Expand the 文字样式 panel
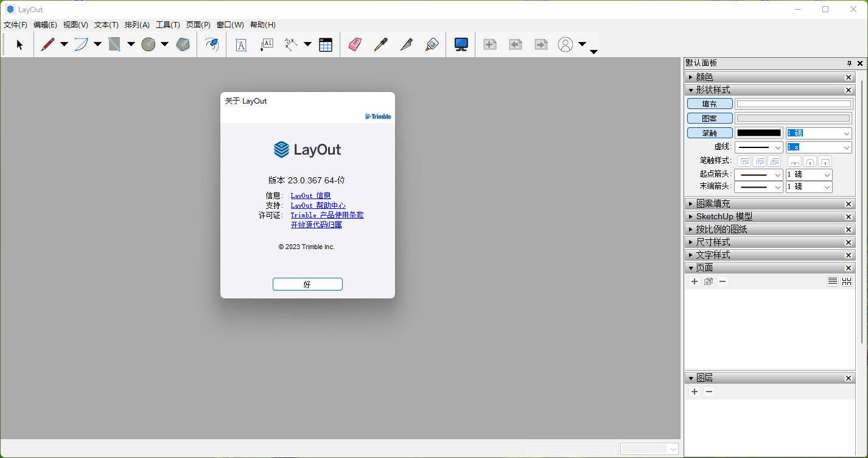The image size is (868, 458). (x=690, y=255)
